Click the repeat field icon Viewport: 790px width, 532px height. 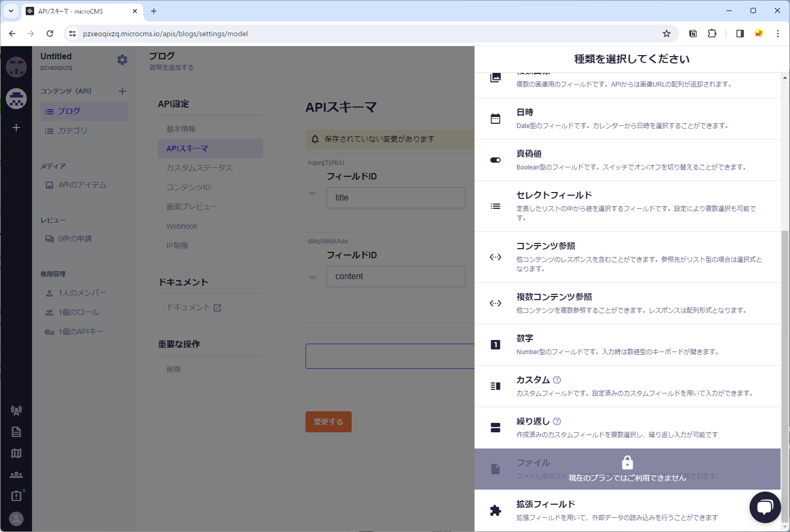[x=496, y=428]
